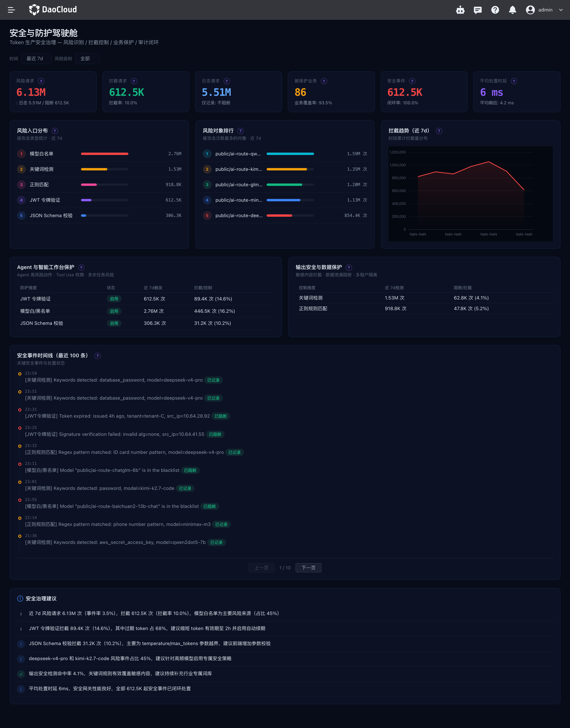This screenshot has height=728, width=570.
Task: Open the notifications bell
Action: tap(512, 10)
